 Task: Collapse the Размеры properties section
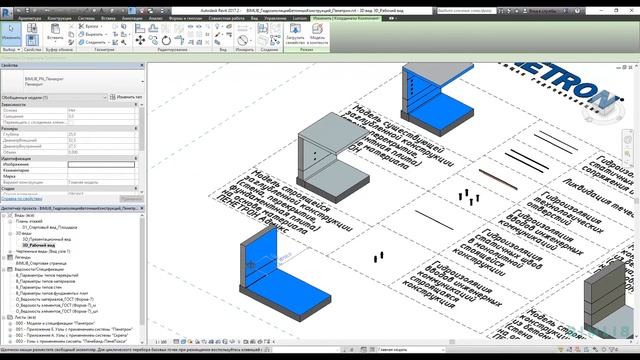coord(136,128)
